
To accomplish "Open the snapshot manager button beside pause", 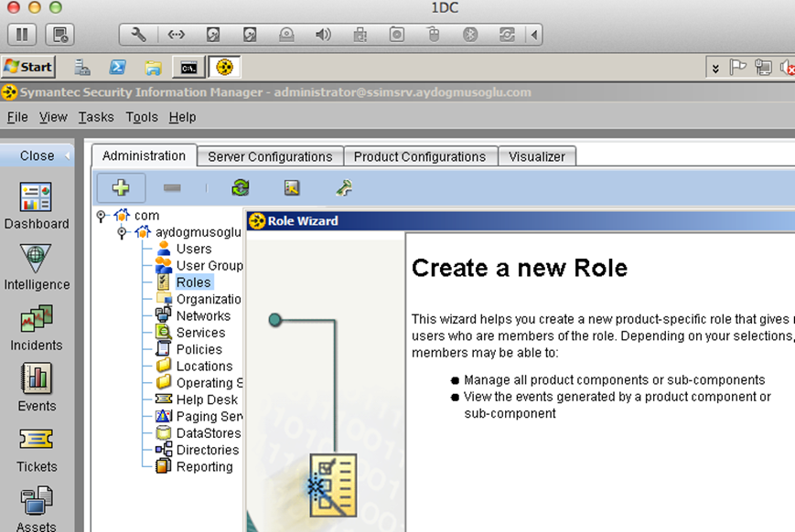I will click(x=60, y=35).
